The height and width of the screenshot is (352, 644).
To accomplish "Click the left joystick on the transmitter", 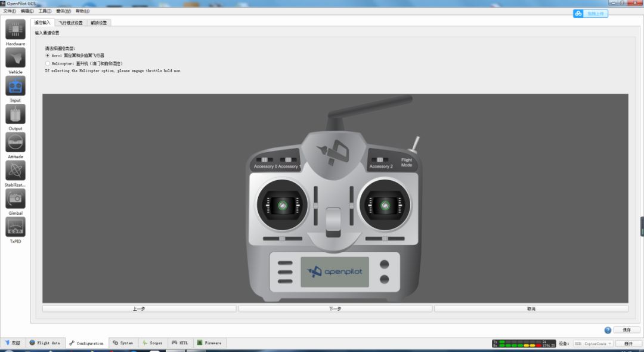I will click(x=282, y=205).
